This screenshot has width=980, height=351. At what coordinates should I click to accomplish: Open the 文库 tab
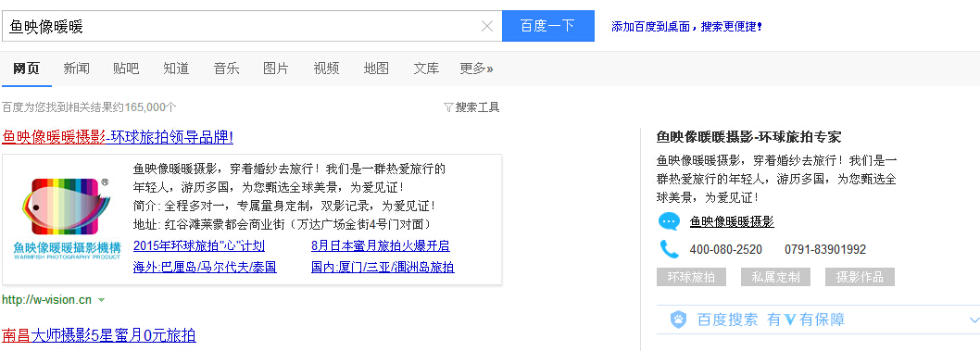coord(426,69)
